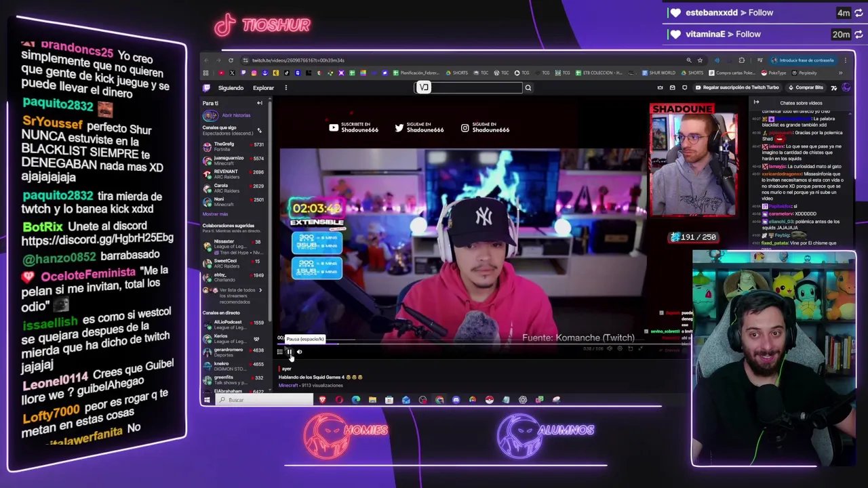Open SweetCeci suggested channel
The width and height of the screenshot is (868, 488).
click(234, 263)
